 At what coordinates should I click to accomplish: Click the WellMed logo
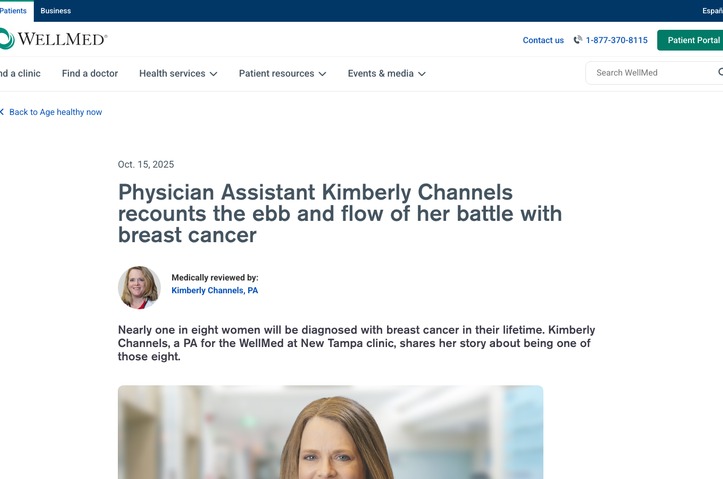tap(53, 39)
